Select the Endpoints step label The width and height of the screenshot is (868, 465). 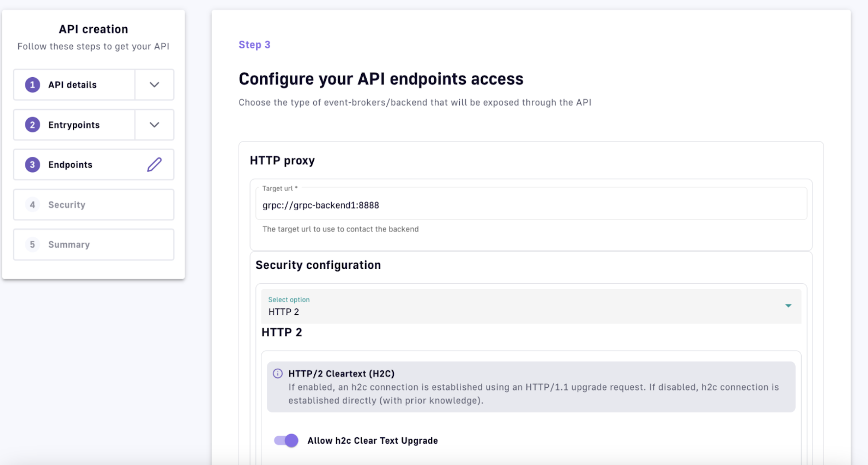tap(70, 165)
